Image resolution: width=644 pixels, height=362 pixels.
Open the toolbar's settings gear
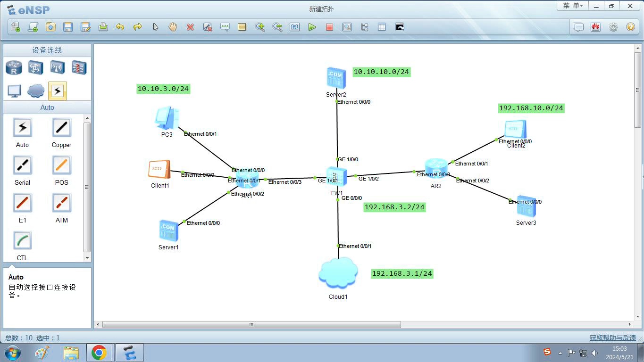[613, 27]
